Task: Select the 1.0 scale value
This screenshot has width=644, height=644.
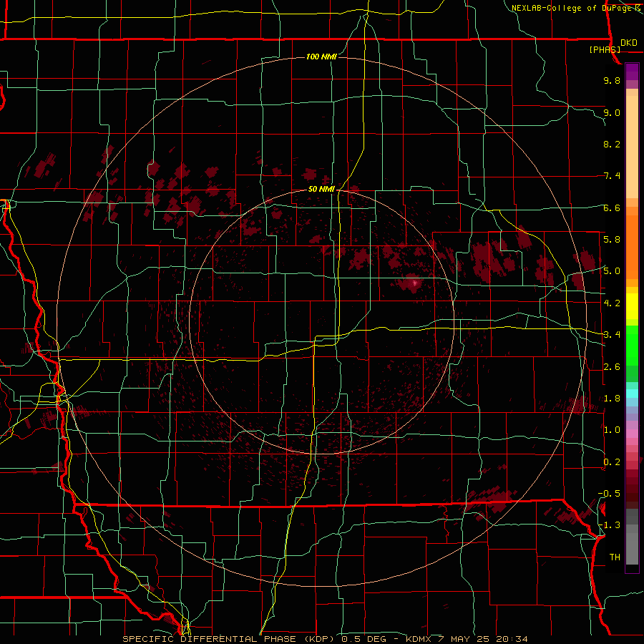Action: (612, 430)
